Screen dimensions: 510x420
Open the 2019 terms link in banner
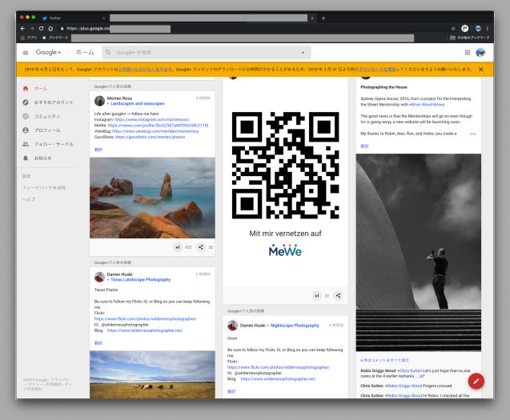[146, 70]
